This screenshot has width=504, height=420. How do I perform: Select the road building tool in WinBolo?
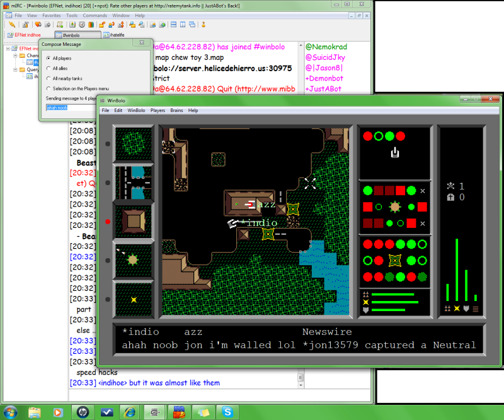tap(133, 183)
